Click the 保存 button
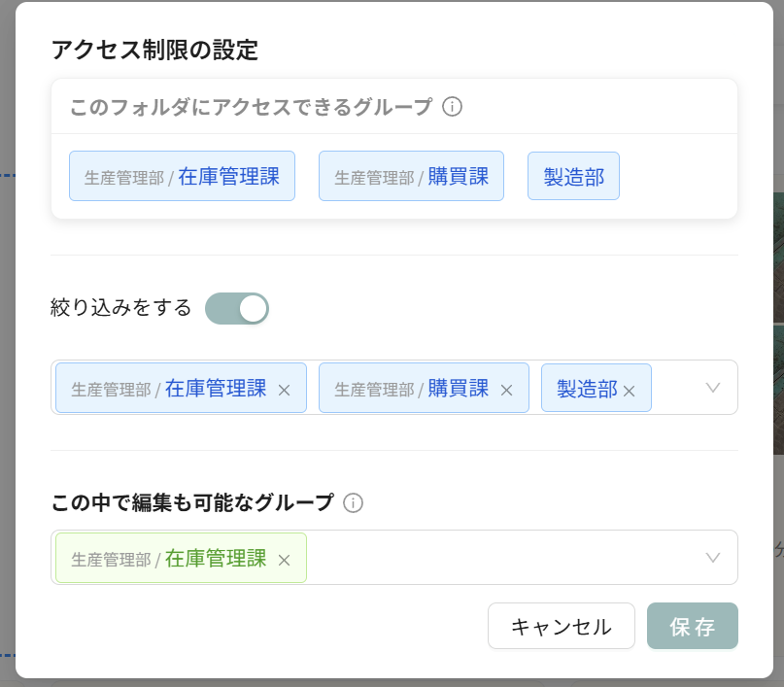This screenshot has width=784, height=687. (x=693, y=626)
